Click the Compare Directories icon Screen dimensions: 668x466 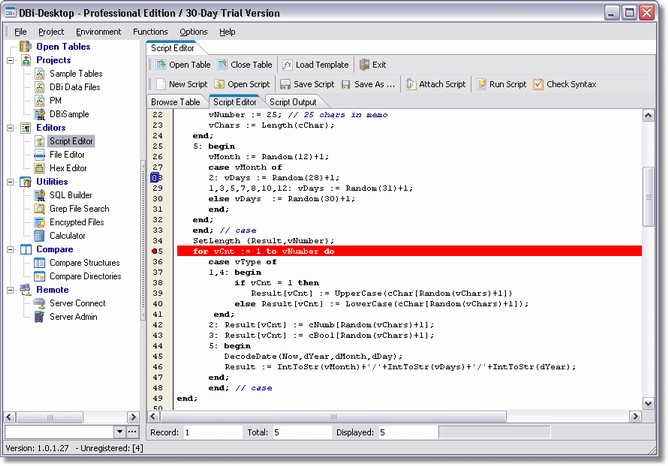40,276
